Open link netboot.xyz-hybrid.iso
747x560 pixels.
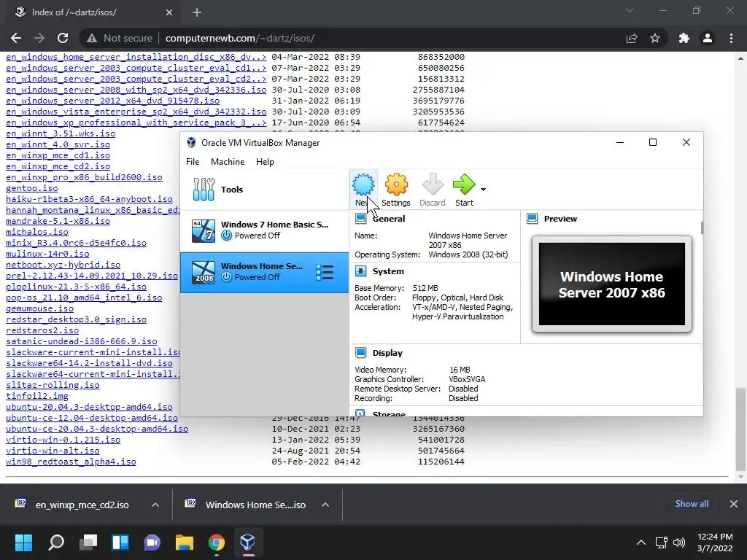[63, 265]
